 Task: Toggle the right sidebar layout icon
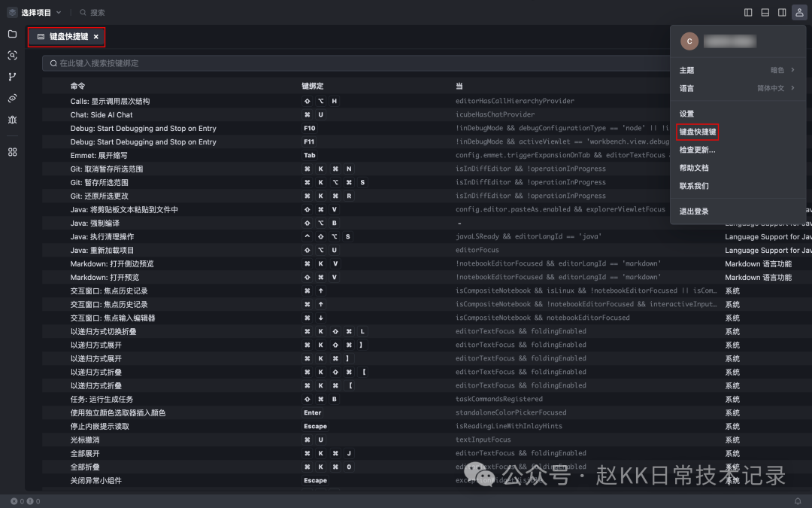click(x=782, y=12)
